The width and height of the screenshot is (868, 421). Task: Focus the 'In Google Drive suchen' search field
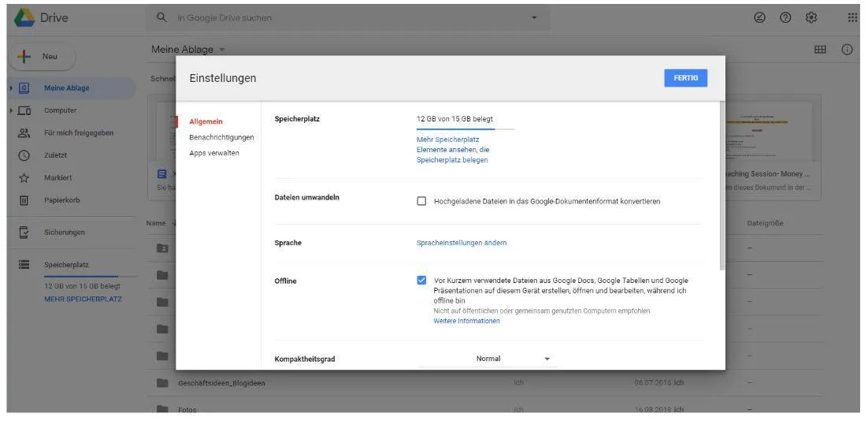[x=349, y=17]
